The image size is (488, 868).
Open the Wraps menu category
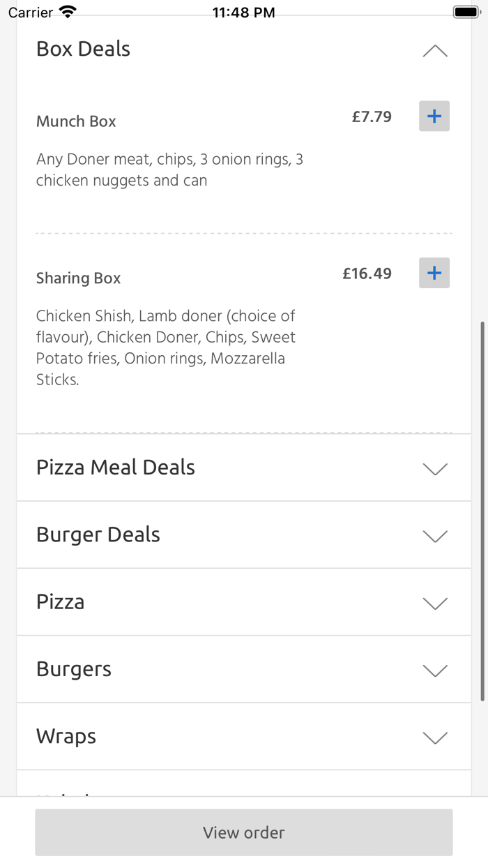(x=66, y=737)
